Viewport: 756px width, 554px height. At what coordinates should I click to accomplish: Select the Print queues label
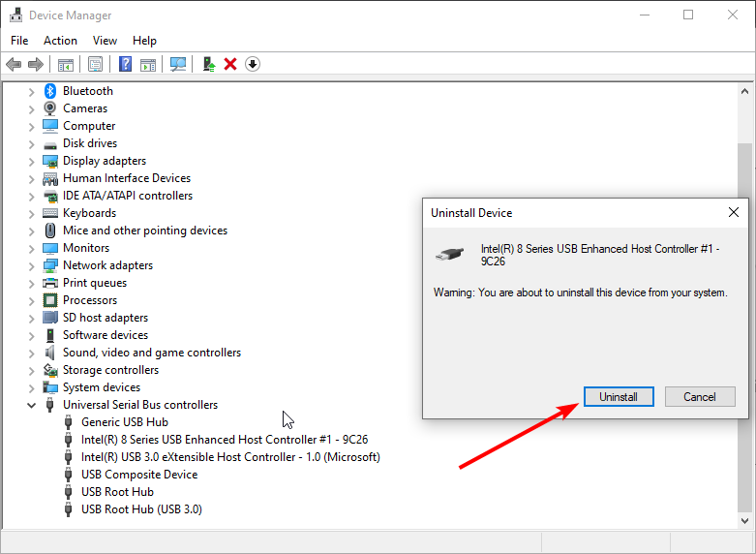(95, 283)
